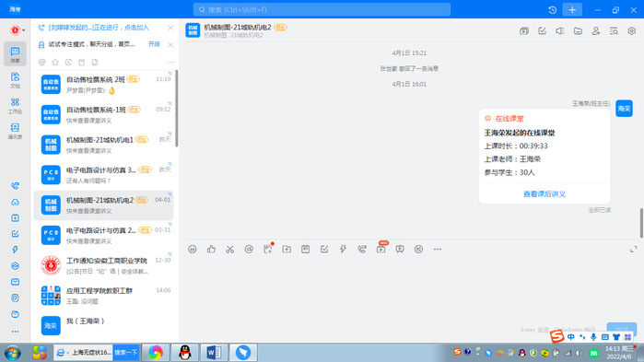
Task: Click the plus button in title bar
Action: click(572, 9)
